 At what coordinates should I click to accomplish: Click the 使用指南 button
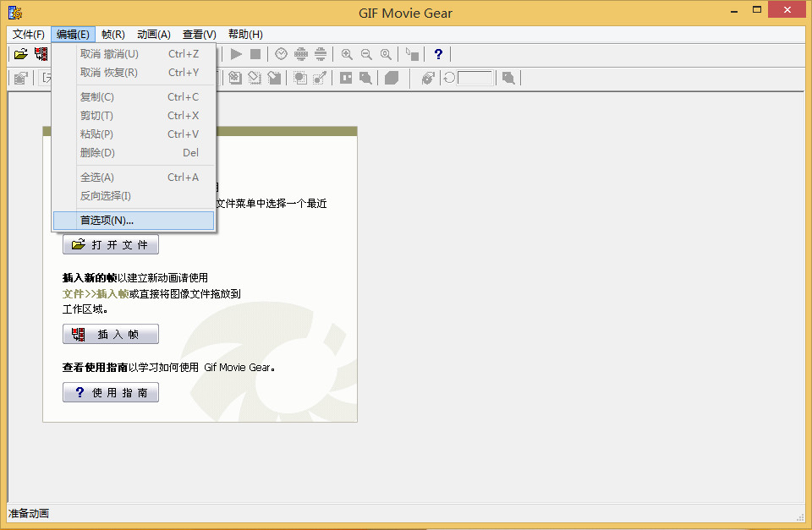click(111, 392)
